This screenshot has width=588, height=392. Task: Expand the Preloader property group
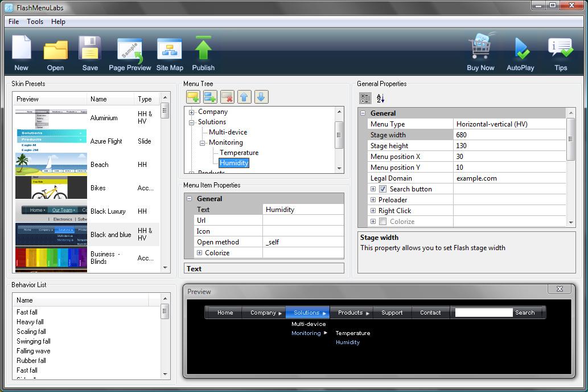[373, 200]
